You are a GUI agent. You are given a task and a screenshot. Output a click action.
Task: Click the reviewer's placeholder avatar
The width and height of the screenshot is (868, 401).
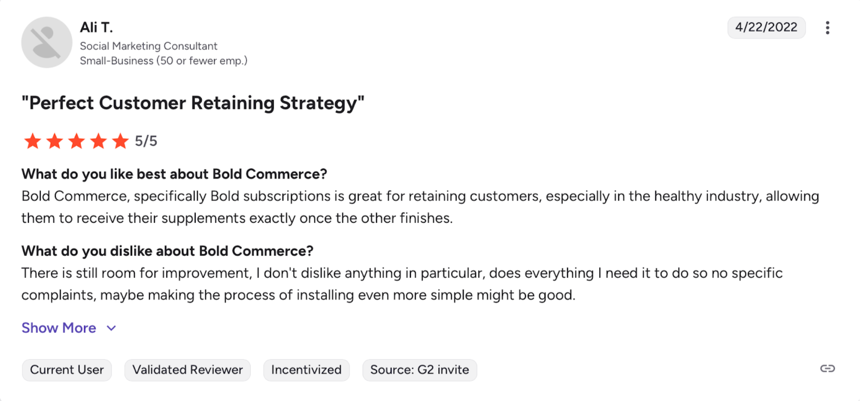47,42
